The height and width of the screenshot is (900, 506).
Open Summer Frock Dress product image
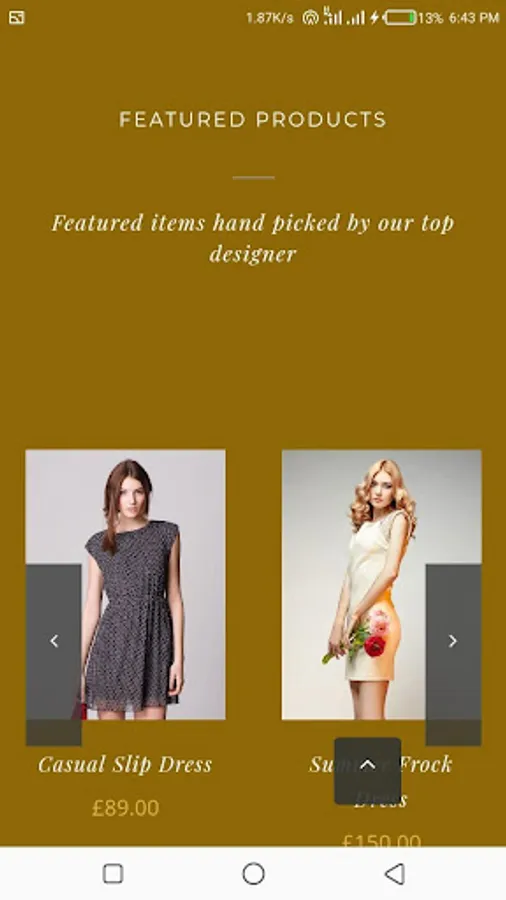(x=382, y=584)
